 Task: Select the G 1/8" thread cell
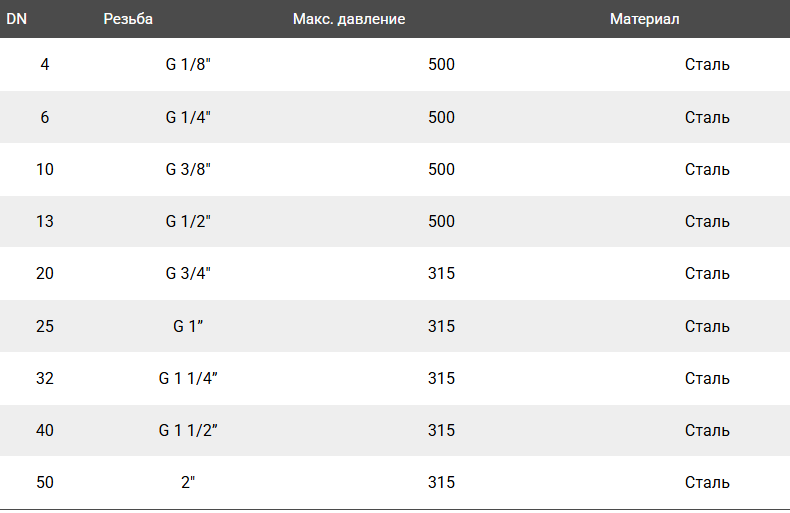pyautogui.click(x=188, y=65)
